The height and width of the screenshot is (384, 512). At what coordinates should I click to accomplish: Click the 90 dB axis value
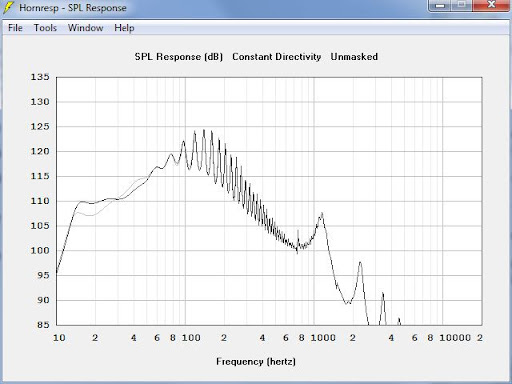click(43, 300)
